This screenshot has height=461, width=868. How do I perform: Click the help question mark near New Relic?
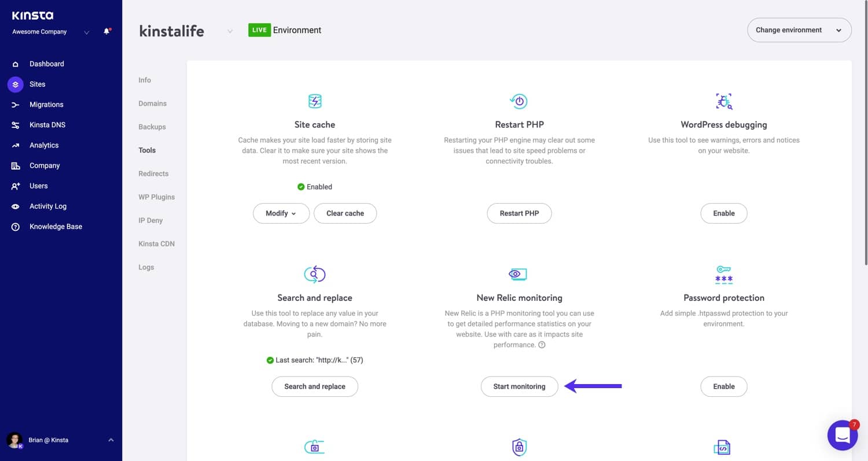542,345
